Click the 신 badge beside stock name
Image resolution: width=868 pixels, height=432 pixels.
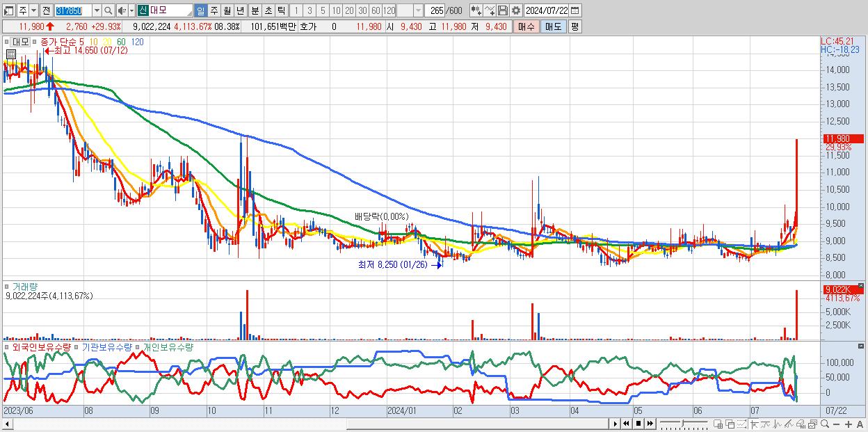pyautogui.click(x=143, y=10)
